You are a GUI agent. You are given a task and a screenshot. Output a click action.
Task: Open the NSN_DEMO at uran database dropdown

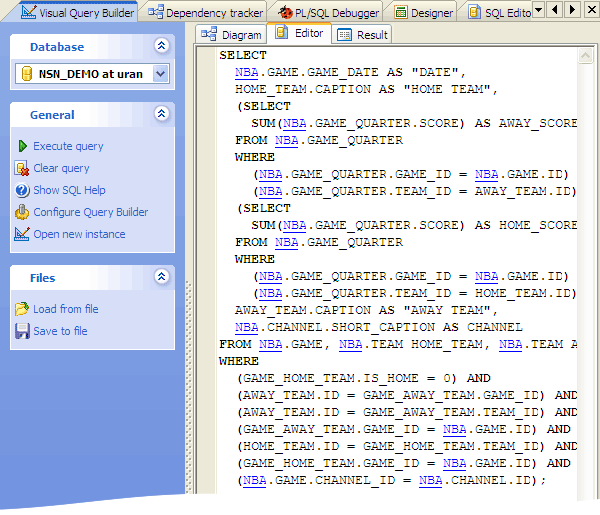click(x=161, y=74)
